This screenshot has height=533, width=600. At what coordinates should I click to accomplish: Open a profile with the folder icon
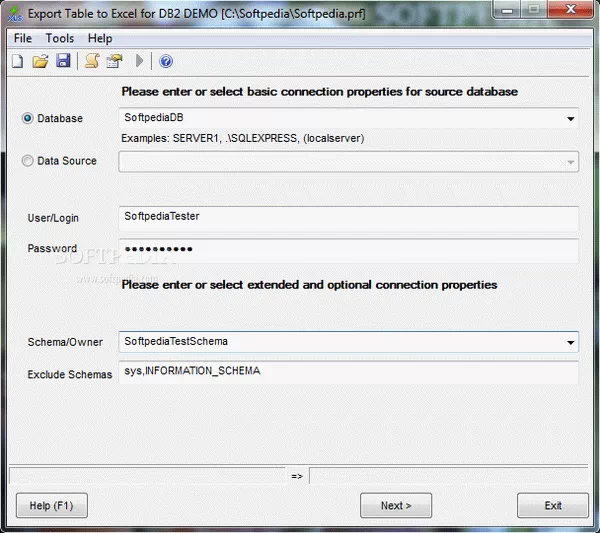(x=40, y=61)
